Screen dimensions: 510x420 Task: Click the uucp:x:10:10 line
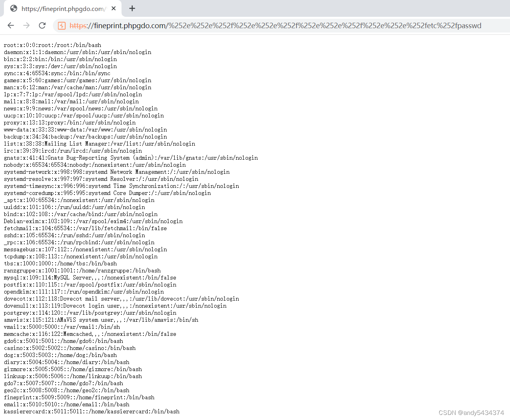[84, 115]
